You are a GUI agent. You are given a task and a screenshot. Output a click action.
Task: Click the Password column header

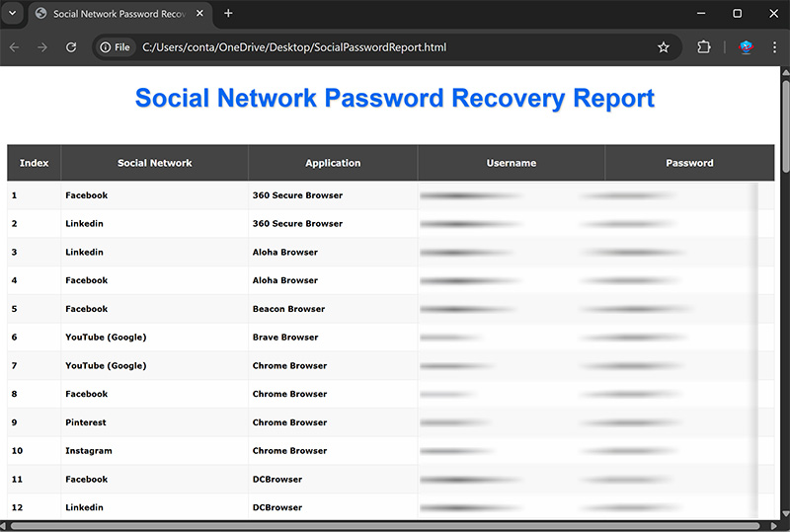pos(689,163)
